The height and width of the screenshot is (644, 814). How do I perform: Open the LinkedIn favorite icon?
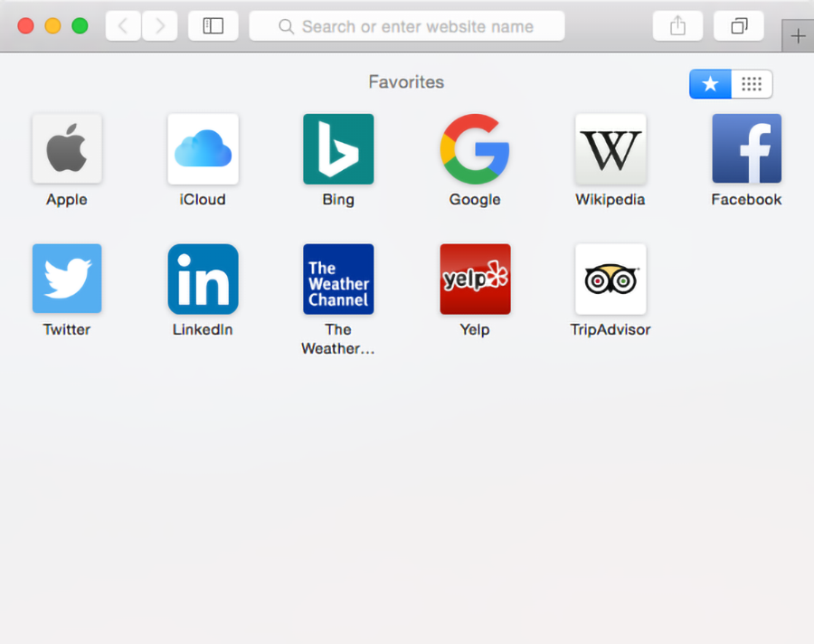point(203,279)
